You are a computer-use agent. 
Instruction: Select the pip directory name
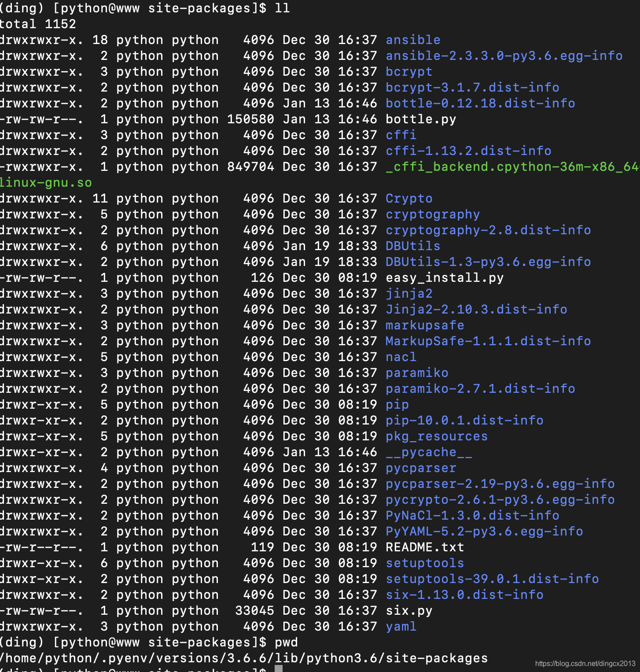click(x=397, y=405)
